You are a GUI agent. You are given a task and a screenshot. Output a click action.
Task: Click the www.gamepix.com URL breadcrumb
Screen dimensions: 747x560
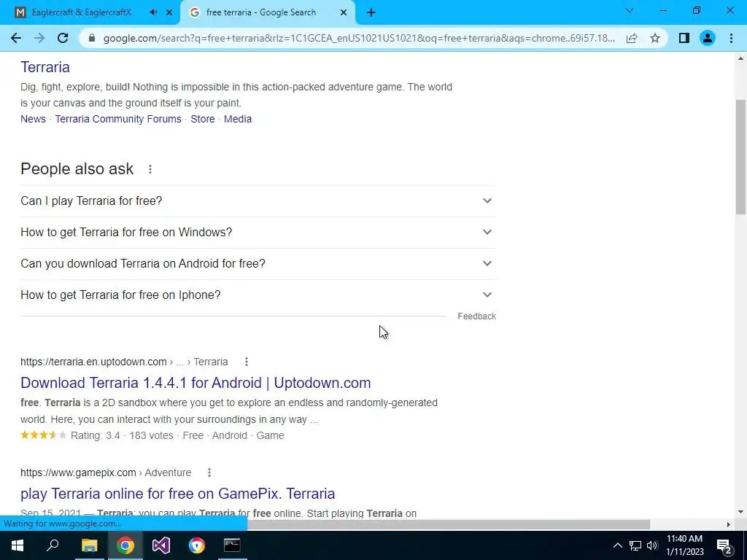click(x=106, y=472)
